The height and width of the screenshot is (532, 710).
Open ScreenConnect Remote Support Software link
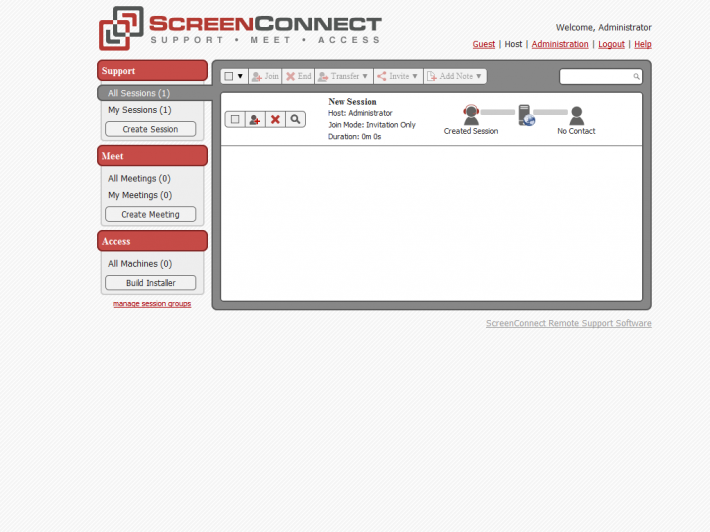(569, 323)
